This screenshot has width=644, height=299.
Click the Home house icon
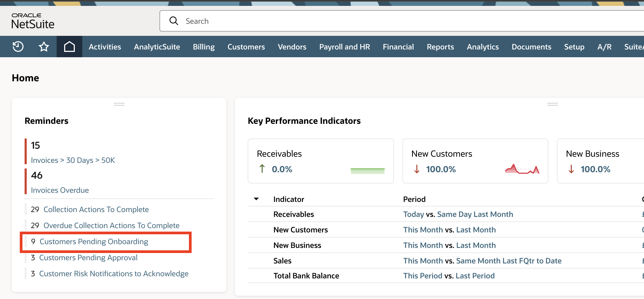[x=69, y=47]
